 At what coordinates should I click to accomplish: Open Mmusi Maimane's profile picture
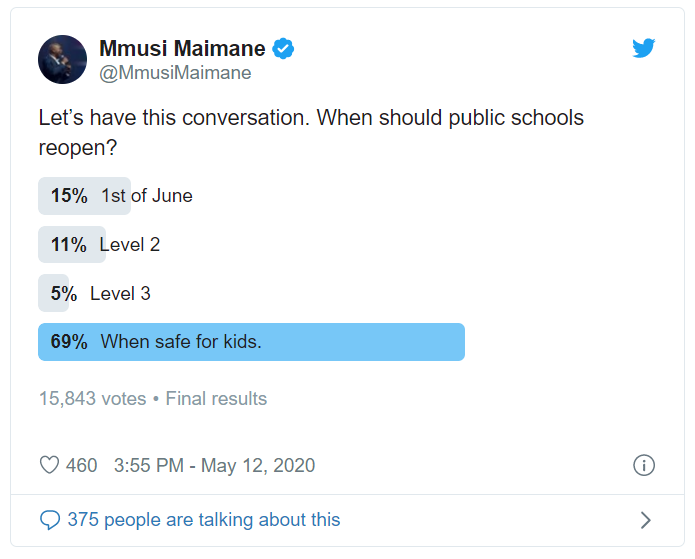62,59
